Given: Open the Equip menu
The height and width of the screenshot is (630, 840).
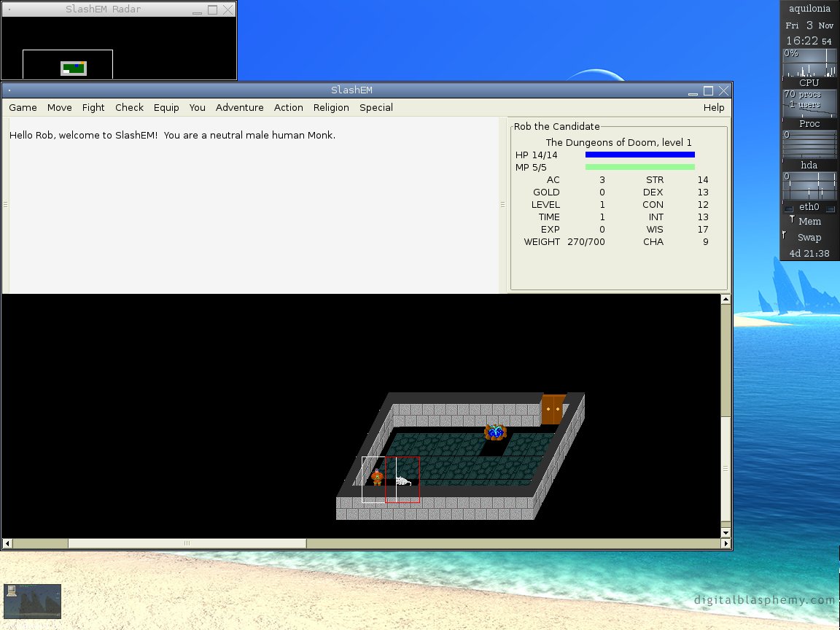Looking at the screenshot, I should tap(166, 107).
